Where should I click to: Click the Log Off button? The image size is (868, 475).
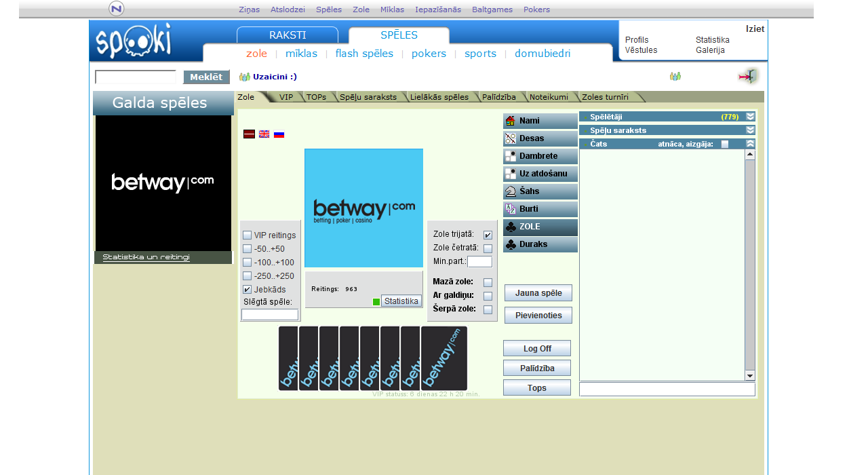click(x=537, y=349)
